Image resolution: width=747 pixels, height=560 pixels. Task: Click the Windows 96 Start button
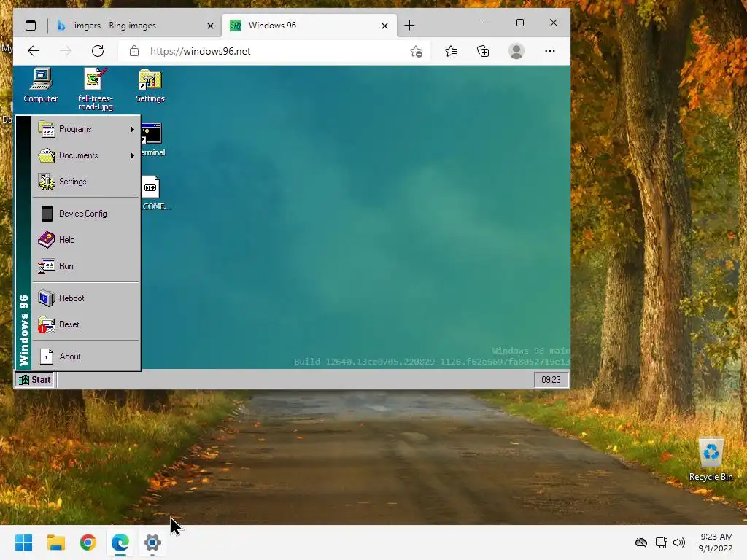tap(34, 379)
